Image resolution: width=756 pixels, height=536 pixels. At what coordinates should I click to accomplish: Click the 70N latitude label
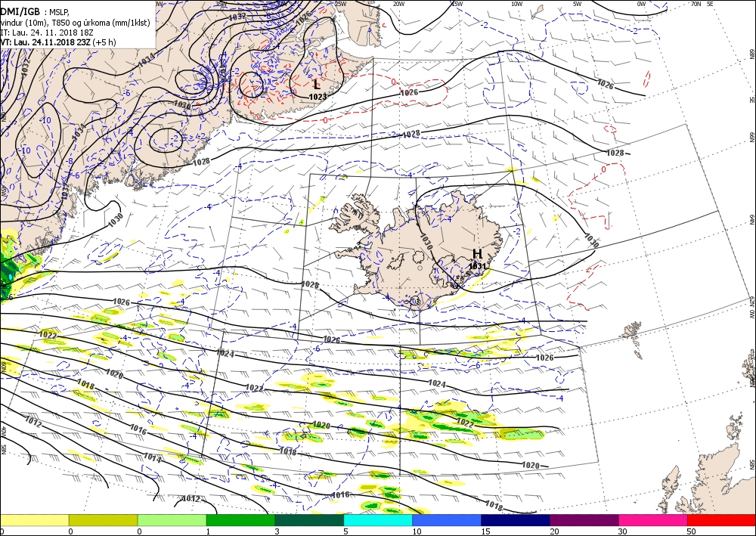point(696,4)
